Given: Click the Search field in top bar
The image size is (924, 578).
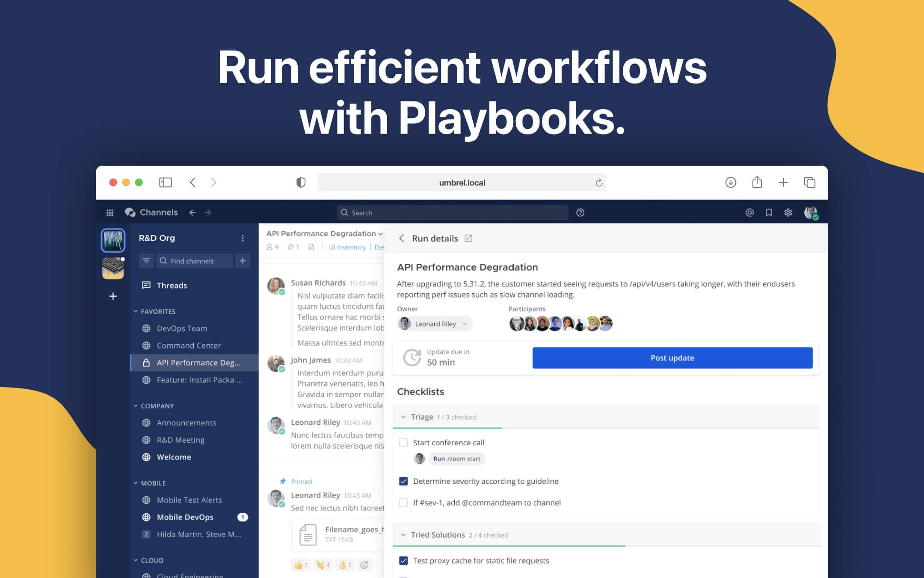Looking at the screenshot, I should coord(452,212).
